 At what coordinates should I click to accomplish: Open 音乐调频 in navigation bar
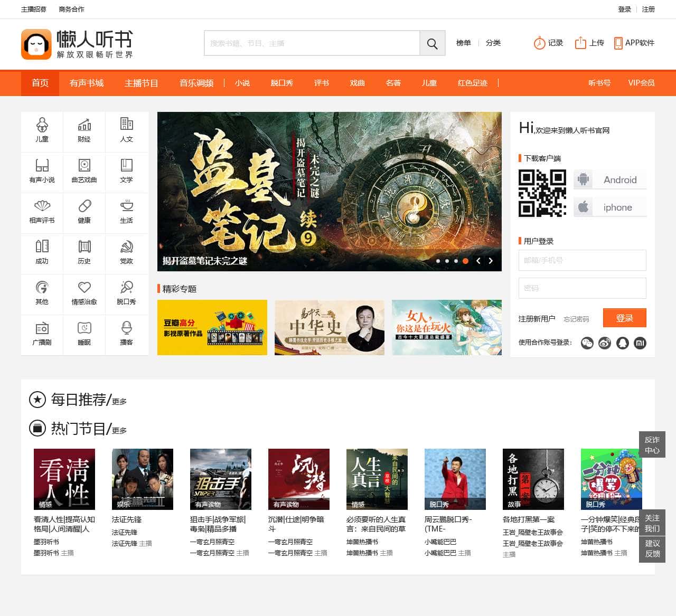point(196,83)
